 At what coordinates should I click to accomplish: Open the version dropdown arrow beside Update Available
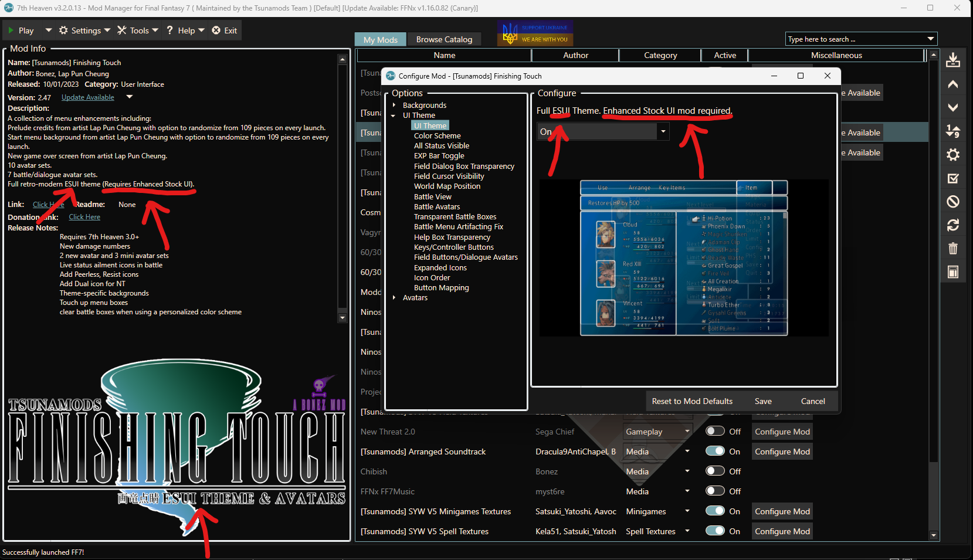pyautogui.click(x=130, y=97)
